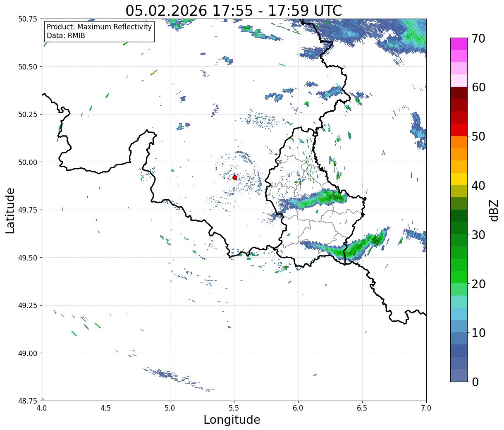The image size is (504, 430).
Task: Click the latitude tick label 50.75
Action: pos(28,19)
